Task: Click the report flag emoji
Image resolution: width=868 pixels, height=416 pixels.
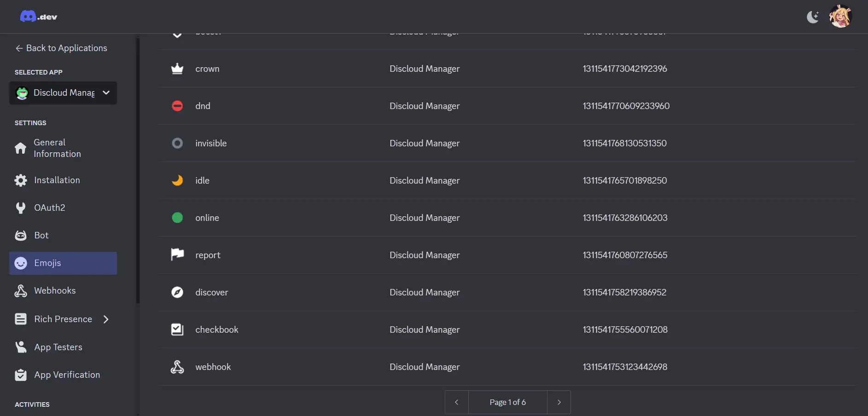Action: (177, 254)
